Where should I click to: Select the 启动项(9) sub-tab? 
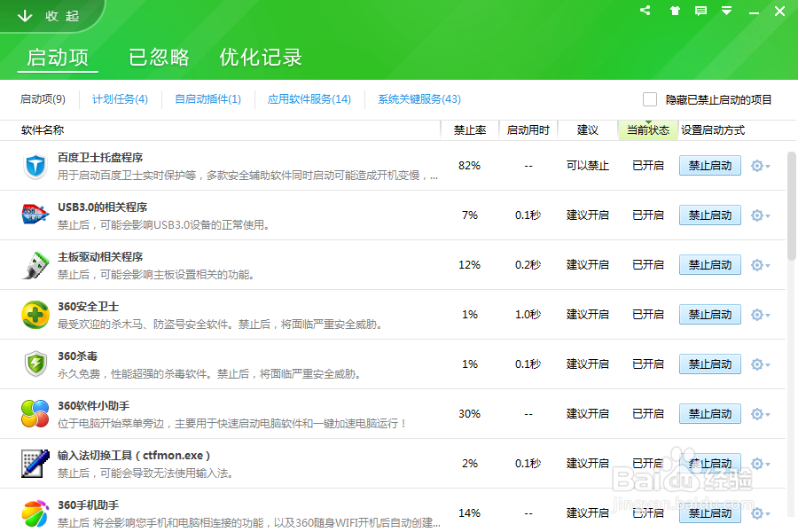43,99
